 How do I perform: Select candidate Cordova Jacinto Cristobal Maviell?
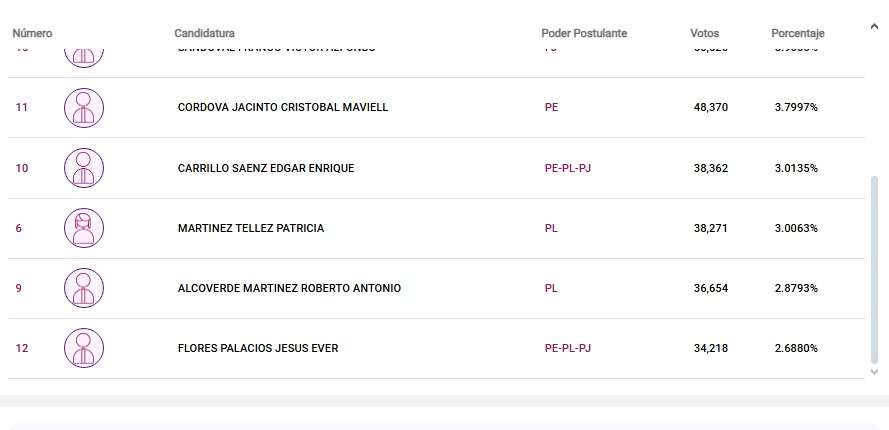(x=283, y=108)
